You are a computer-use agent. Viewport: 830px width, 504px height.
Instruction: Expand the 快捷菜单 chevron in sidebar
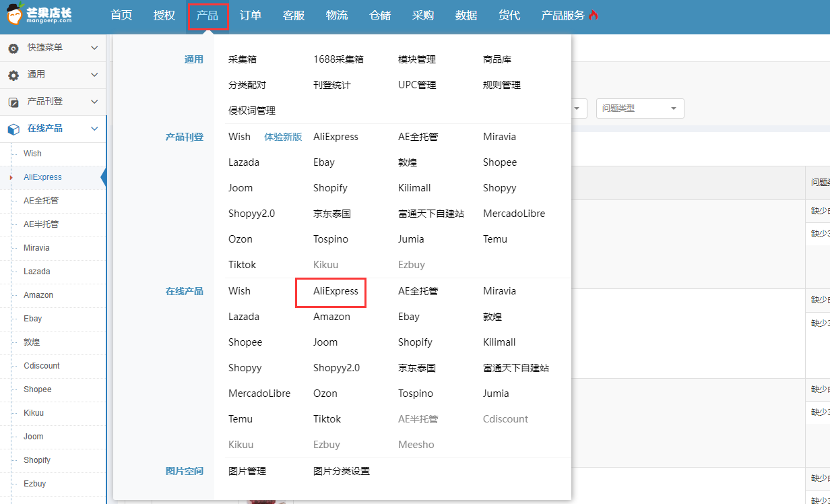[94, 48]
